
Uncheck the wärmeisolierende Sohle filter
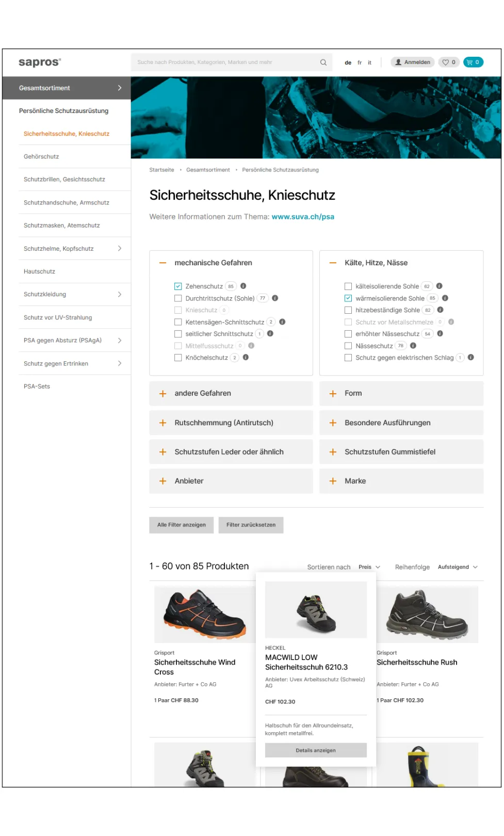click(348, 298)
